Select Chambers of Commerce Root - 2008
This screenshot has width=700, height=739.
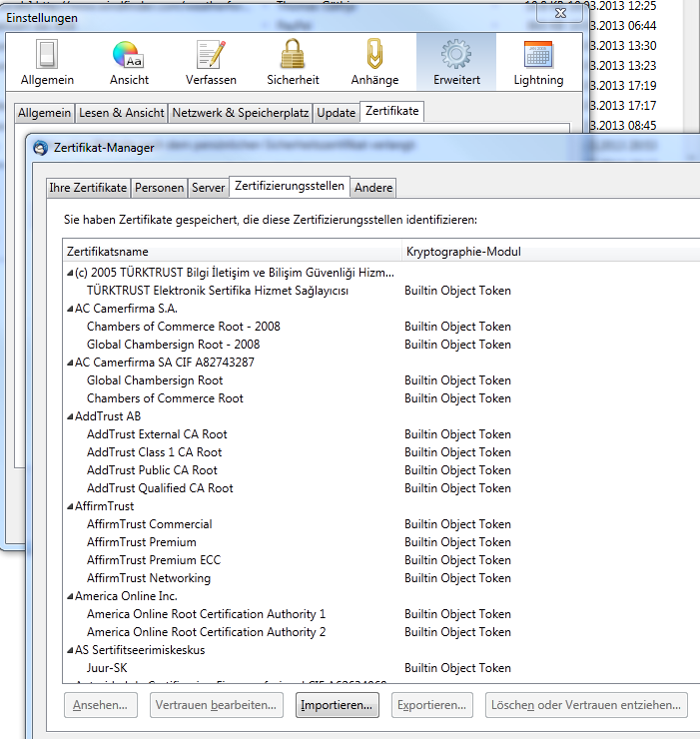tap(184, 327)
